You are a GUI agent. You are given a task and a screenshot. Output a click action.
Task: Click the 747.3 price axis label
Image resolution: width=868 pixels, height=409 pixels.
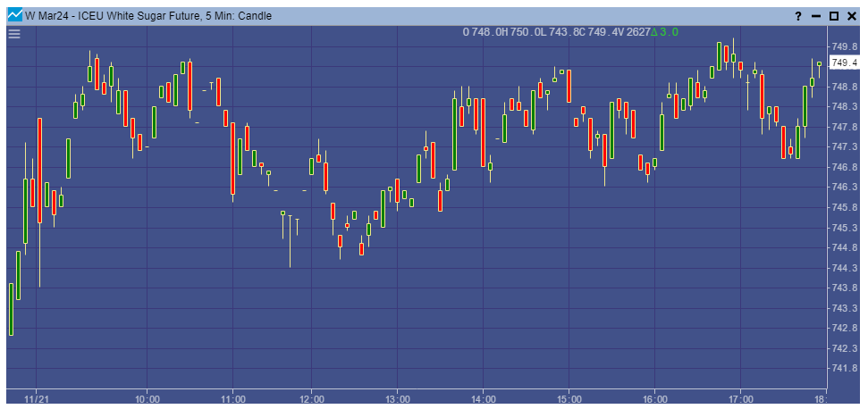844,147
